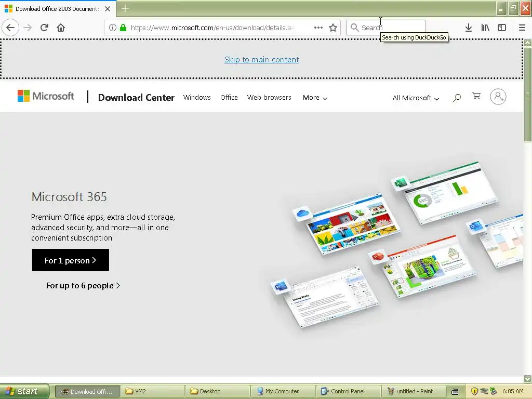The width and height of the screenshot is (532, 399).
Task: Click the on-screen keyboard tray icon
Action: coord(455,392)
